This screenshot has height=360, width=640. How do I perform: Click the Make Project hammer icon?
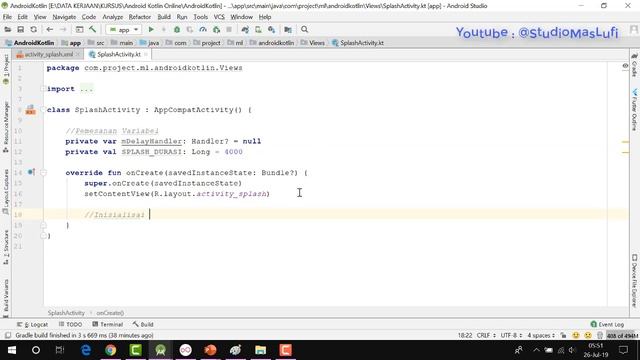[93, 29]
